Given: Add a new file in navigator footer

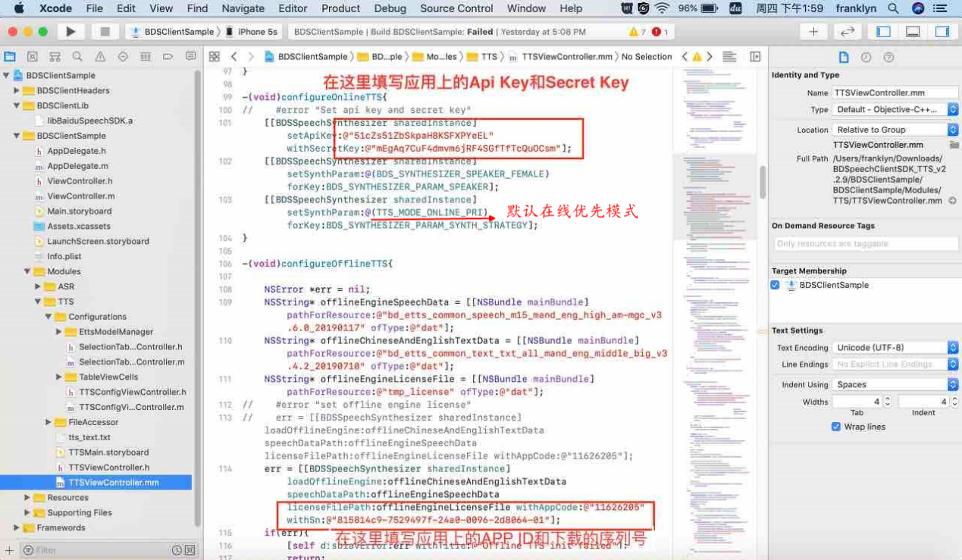Looking at the screenshot, I should [10, 550].
